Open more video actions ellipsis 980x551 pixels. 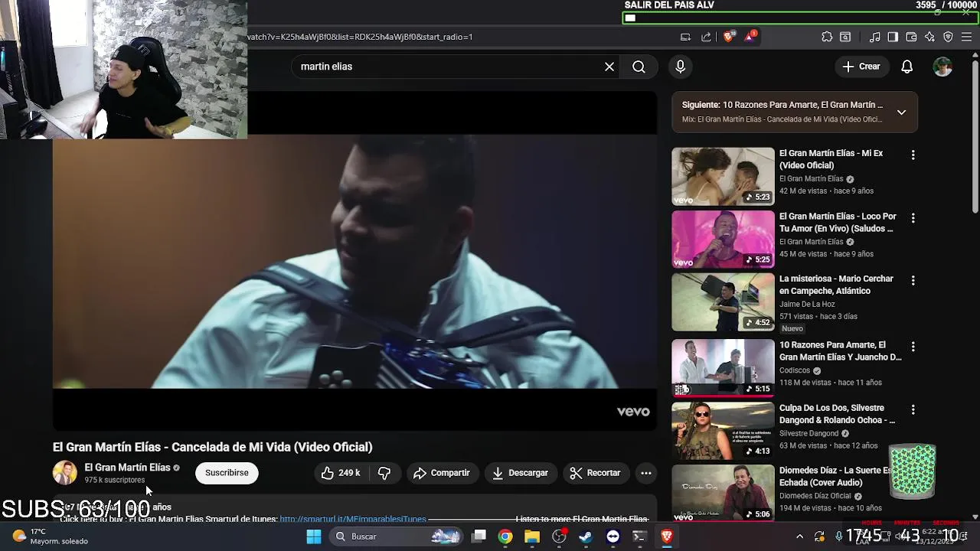pos(646,473)
